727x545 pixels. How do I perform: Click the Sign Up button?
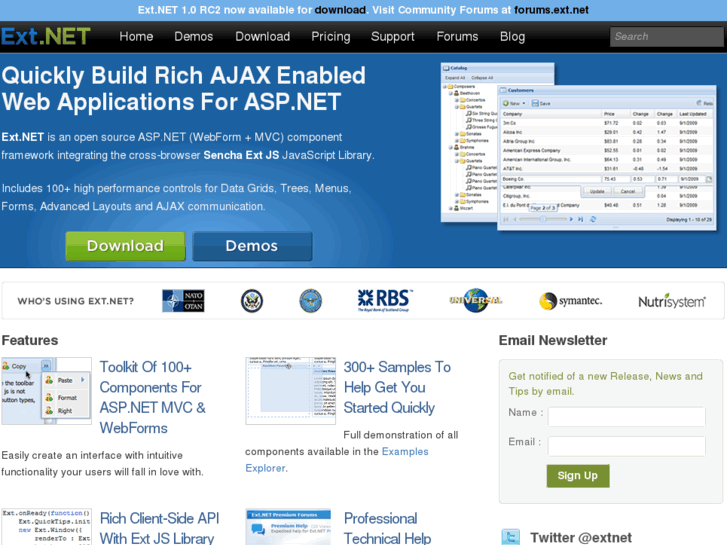click(578, 476)
